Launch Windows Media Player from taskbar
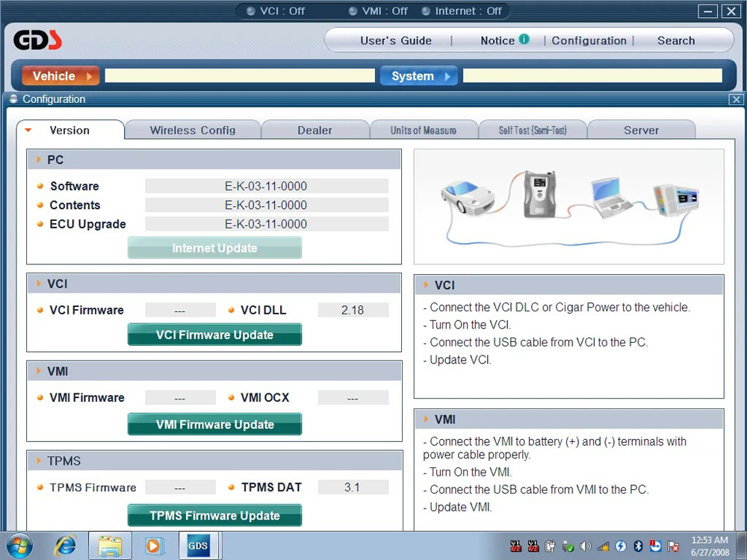Screen dimensions: 747x560 [x=154, y=546]
